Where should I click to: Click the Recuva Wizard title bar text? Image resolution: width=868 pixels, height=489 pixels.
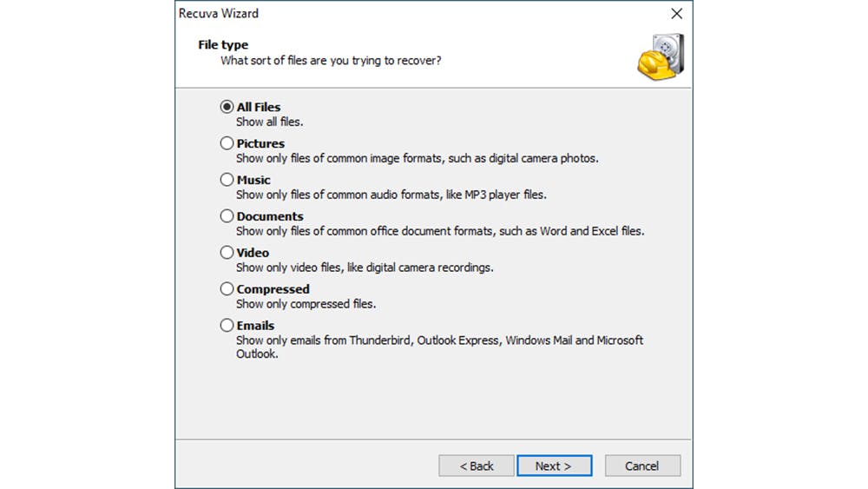tap(219, 14)
